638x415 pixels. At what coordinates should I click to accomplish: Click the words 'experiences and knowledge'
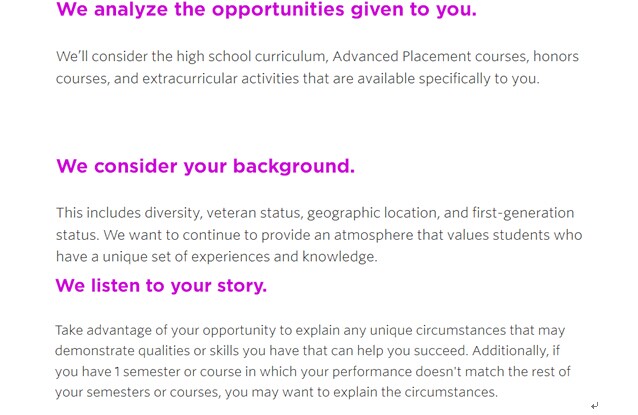284,257
